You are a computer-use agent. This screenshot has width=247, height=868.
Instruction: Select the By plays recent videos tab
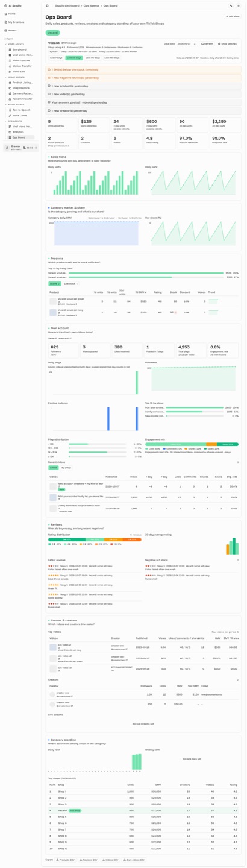(x=66, y=468)
